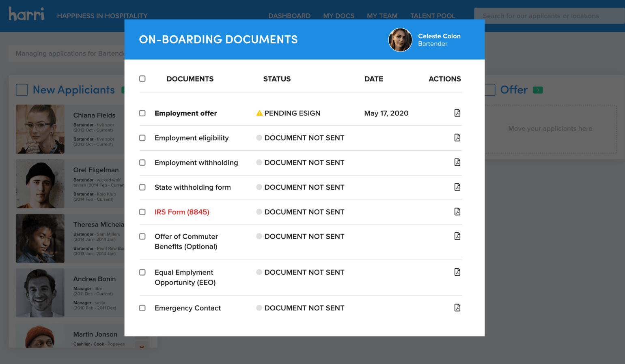Open IRS Form (8845) document icon
Screen dimensions: 625x364
(457, 212)
